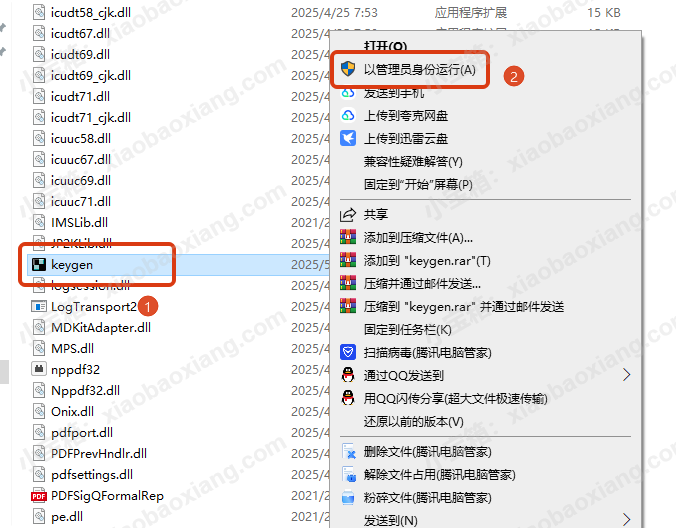Expand the 通过QQ发送到 submenu arrow
This screenshot has width=676, height=528.
pyautogui.click(x=626, y=375)
